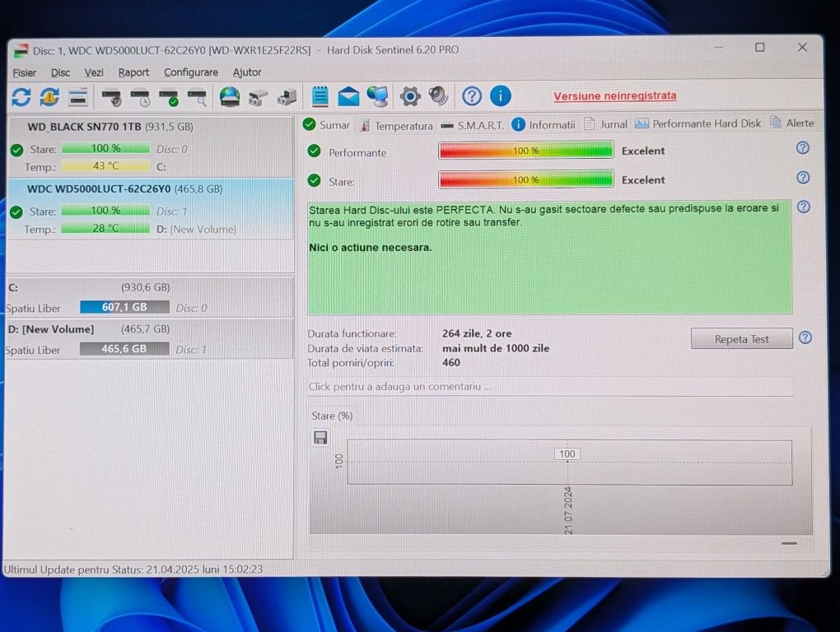Click the small minus button below the graph

[x=789, y=543]
